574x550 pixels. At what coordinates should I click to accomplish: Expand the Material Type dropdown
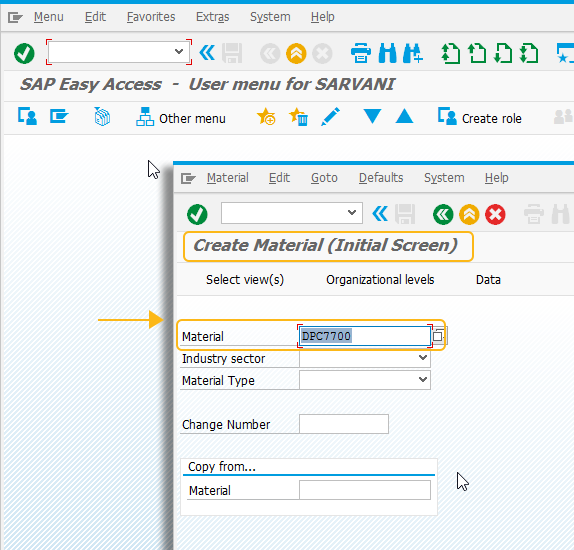423,380
